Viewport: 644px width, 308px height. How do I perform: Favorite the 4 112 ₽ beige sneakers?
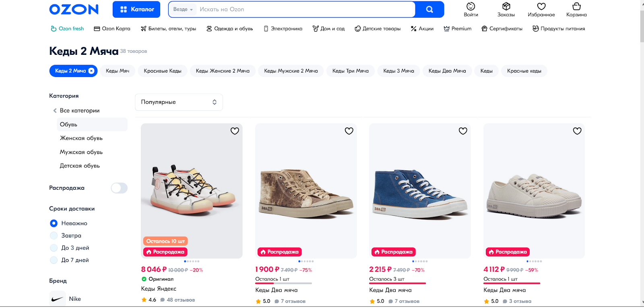577,131
